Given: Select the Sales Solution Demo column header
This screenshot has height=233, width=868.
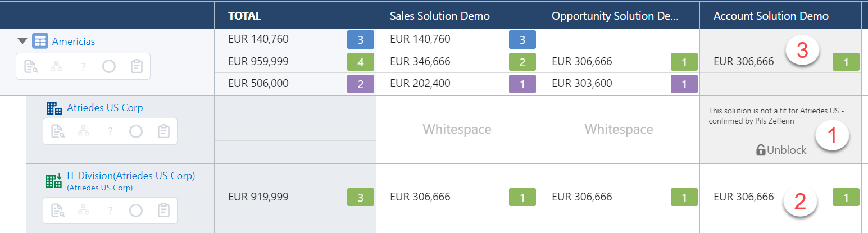Looking at the screenshot, I should point(440,16).
